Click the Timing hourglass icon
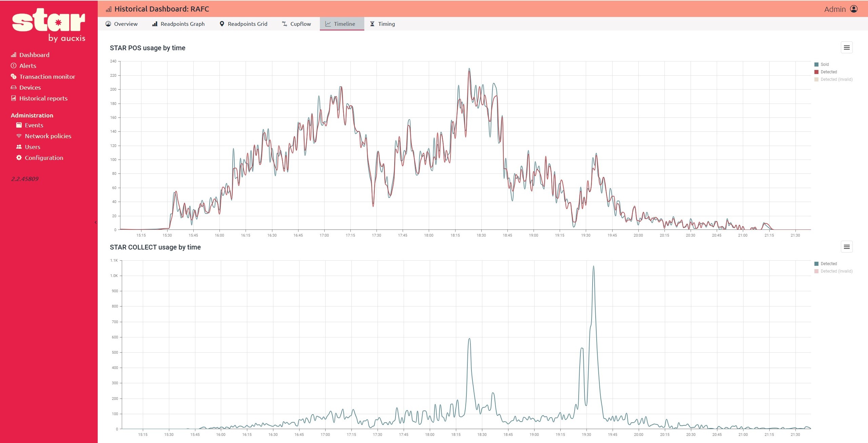The image size is (868, 443). [x=372, y=24]
